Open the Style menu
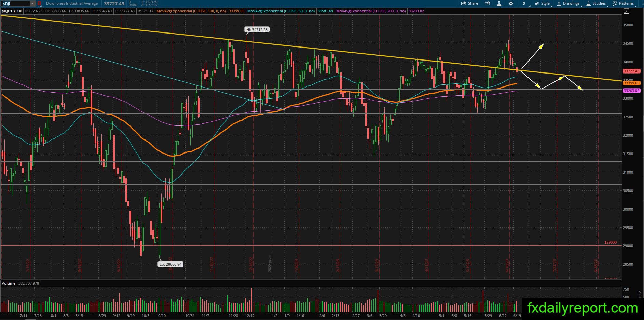 tap(542, 3)
